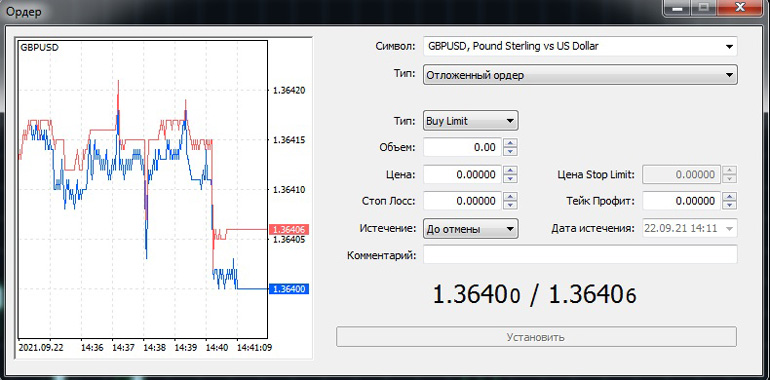Image resolution: width=770 pixels, height=380 pixels.
Task: Click the blue 1.36400 bid price label
Action: click(x=289, y=289)
